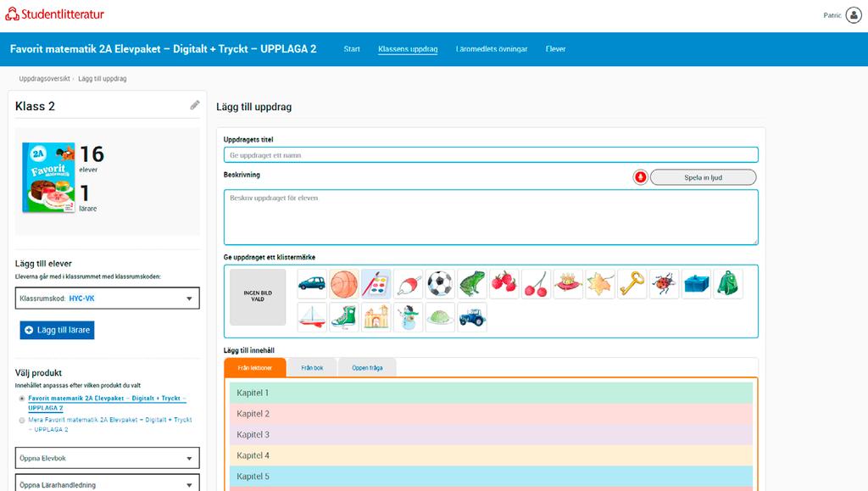Image resolution: width=868 pixels, height=491 pixels.
Task: Pick the blue gift box sticker
Action: [x=697, y=284]
